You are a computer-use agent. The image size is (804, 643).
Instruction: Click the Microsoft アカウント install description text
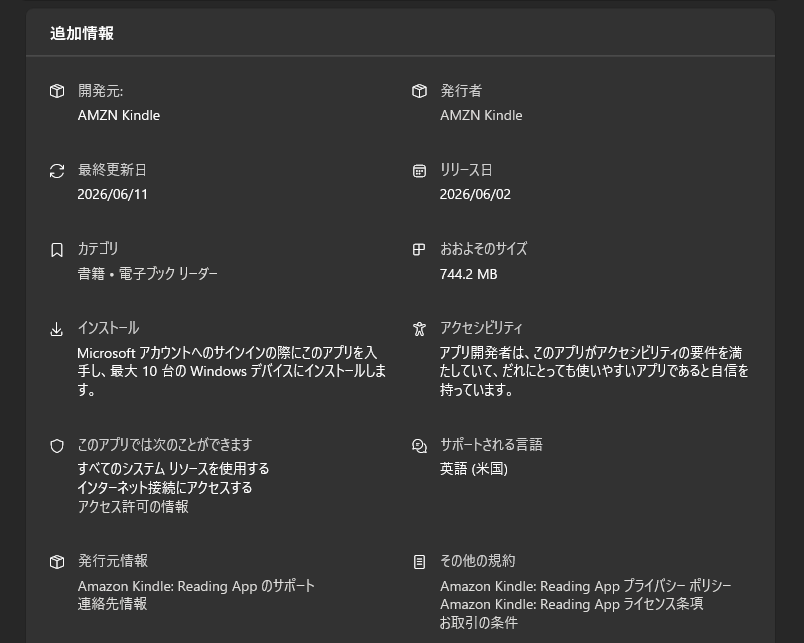[231, 371]
